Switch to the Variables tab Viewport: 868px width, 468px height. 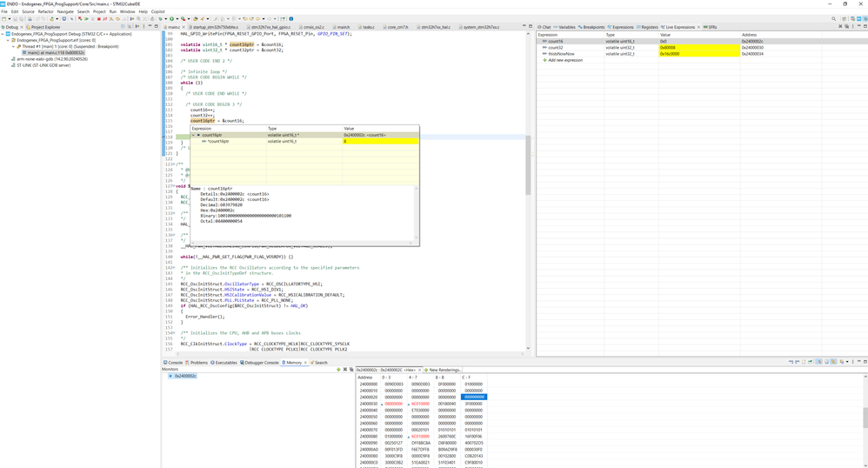pyautogui.click(x=564, y=27)
